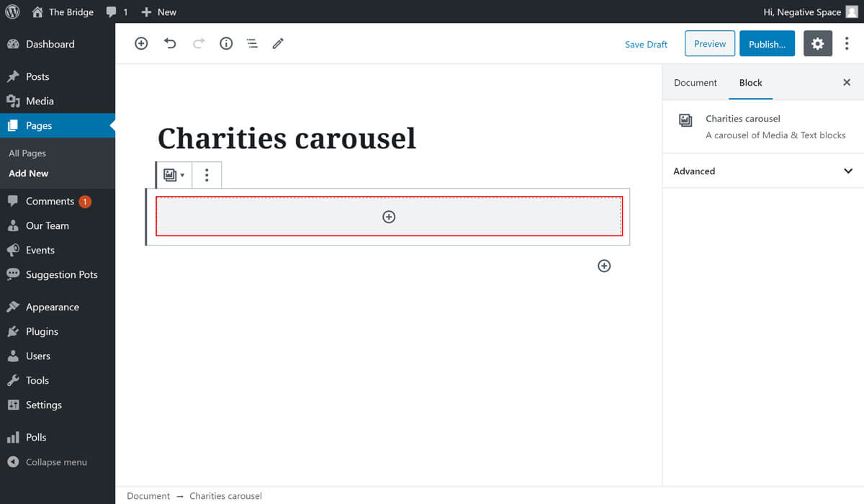Open more tools and options menu
This screenshot has width=864, height=504.
click(x=847, y=44)
